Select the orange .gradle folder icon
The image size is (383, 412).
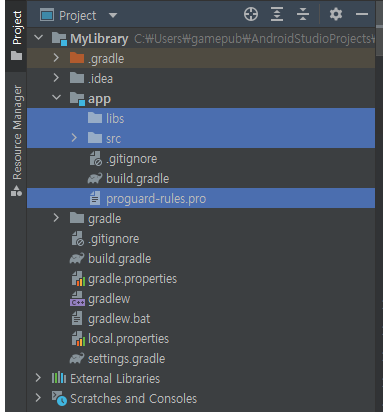[77, 58]
